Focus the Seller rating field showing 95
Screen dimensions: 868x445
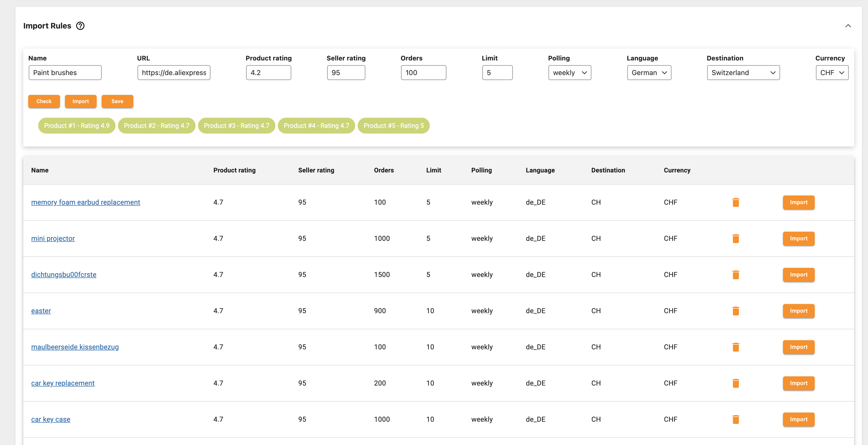(346, 73)
